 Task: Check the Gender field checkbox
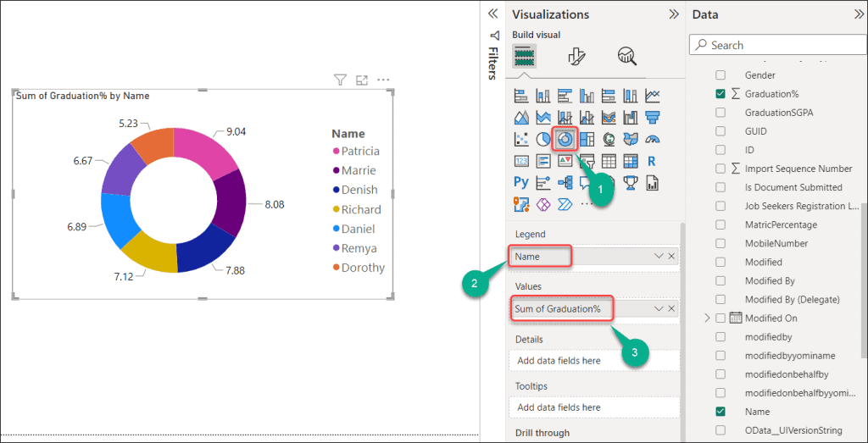721,75
